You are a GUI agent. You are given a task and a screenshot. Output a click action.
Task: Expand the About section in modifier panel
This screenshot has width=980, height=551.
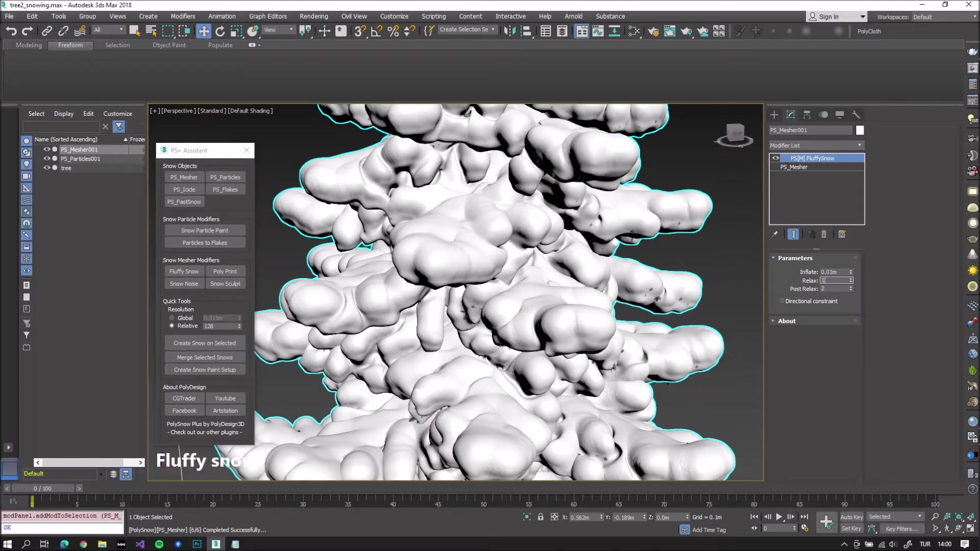pyautogui.click(x=786, y=321)
